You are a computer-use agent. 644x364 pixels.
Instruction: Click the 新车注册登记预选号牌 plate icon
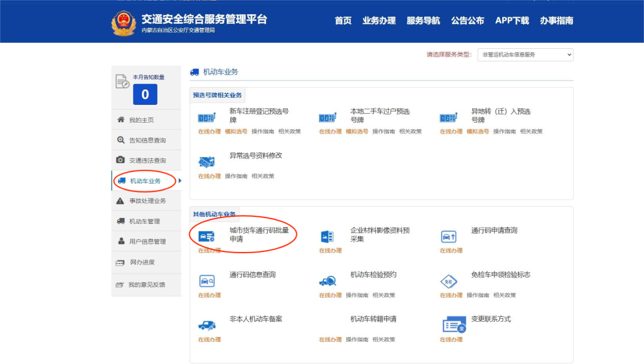coord(206,117)
